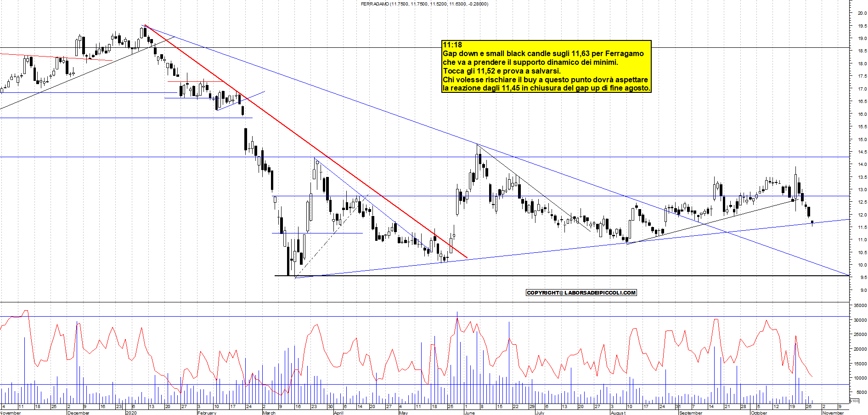The image size is (868, 415).
Task: Click the July month label
Action: 540,413
